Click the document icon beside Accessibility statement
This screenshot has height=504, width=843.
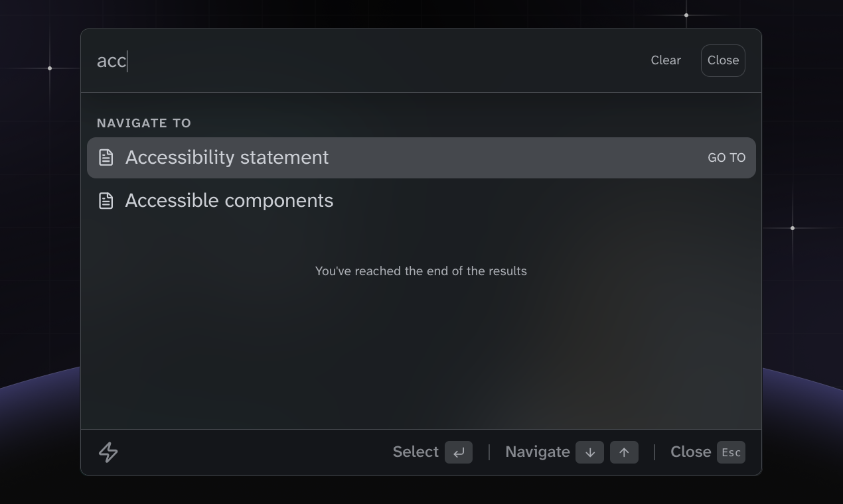point(106,157)
